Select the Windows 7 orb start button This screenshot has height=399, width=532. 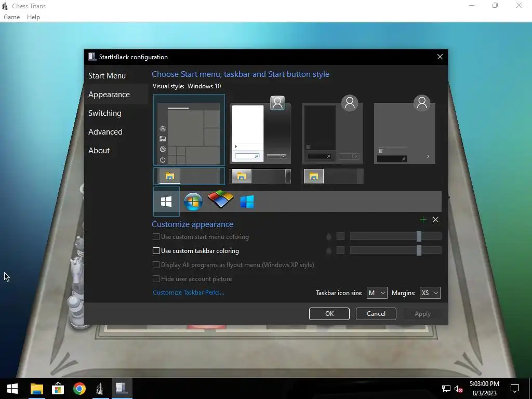[x=193, y=202]
